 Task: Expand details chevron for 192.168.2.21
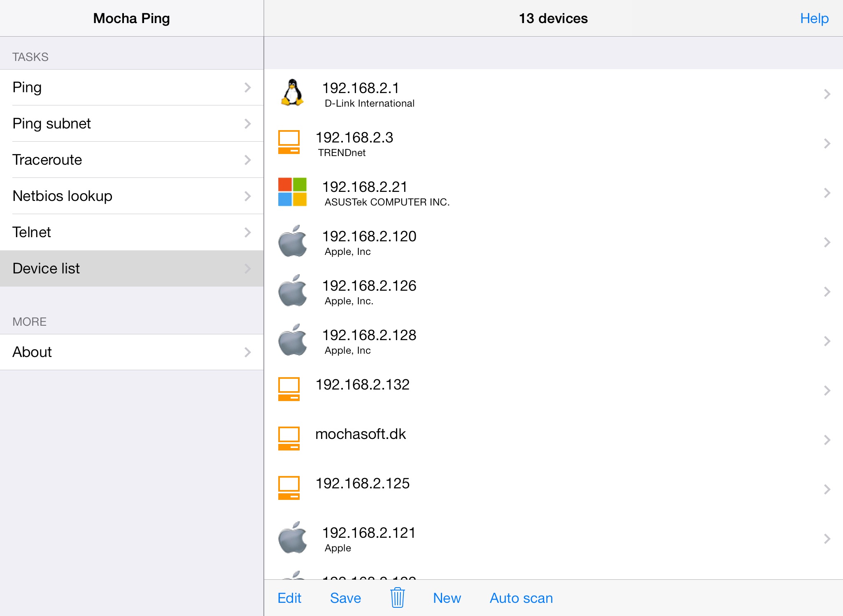tap(827, 193)
